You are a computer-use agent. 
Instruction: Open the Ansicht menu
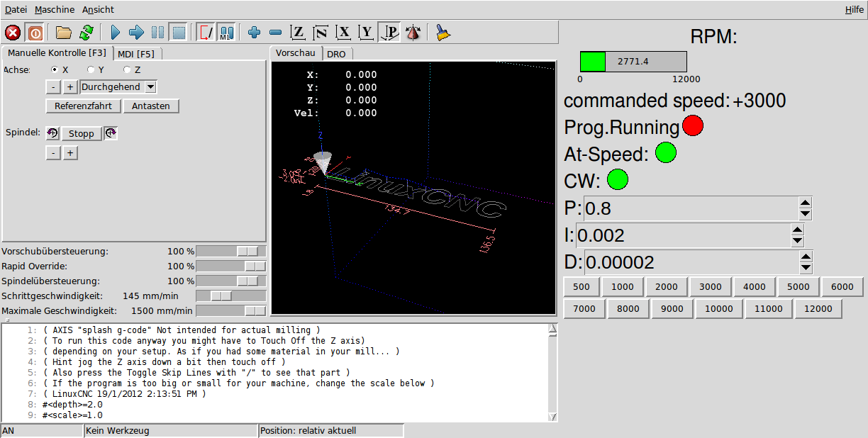click(98, 10)
